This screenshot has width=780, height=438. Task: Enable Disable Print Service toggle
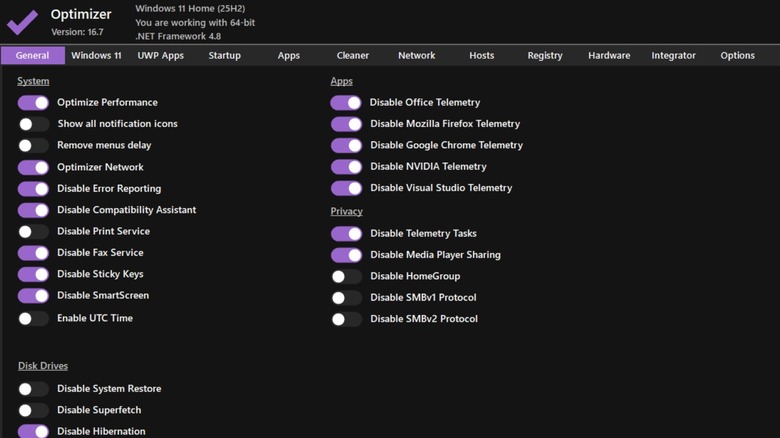pos(33,231)
